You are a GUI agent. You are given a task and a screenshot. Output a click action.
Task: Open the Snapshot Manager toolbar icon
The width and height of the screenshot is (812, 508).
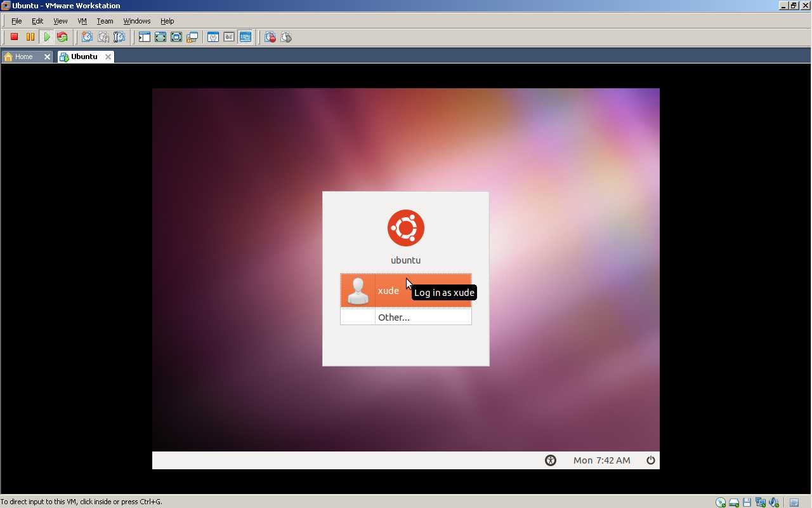119,37
